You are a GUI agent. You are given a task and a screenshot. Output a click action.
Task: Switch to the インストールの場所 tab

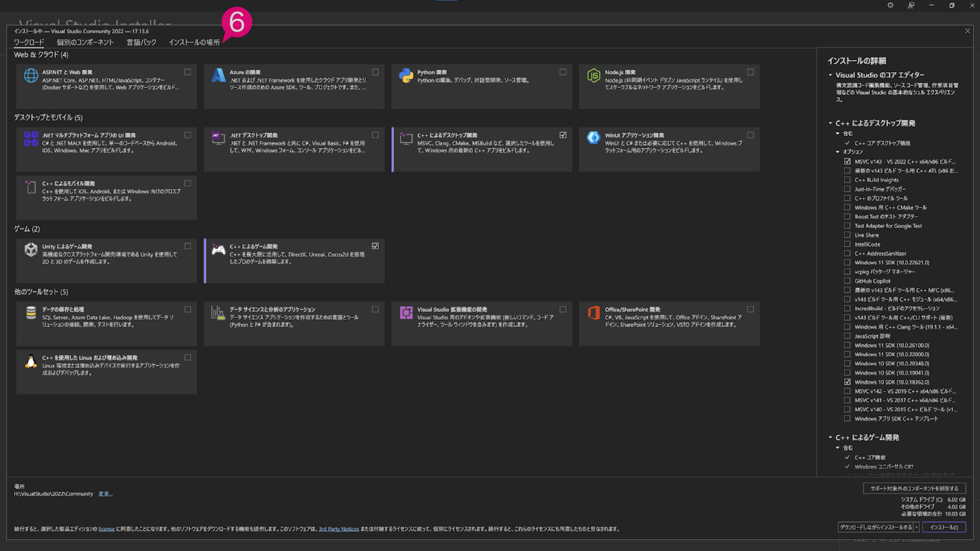pyautogui.click(x=194, y=42)
